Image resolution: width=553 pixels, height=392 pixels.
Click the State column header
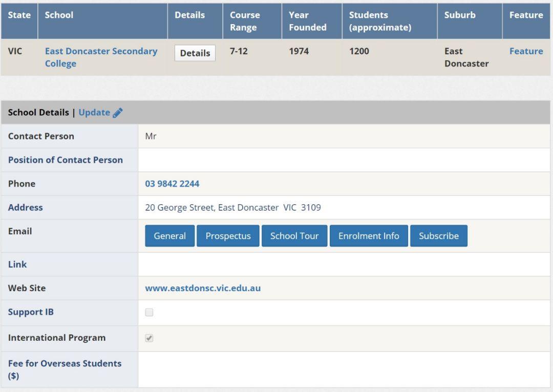point(19,21)
